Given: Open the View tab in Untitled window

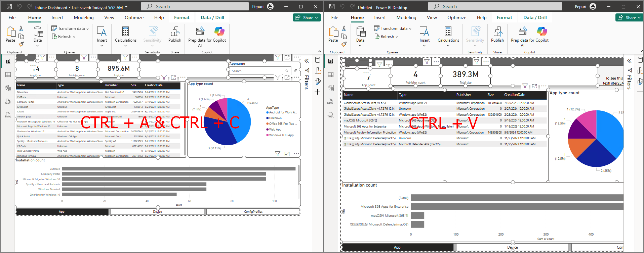Looking at the screenshot, I should click(x=432, y=17).
